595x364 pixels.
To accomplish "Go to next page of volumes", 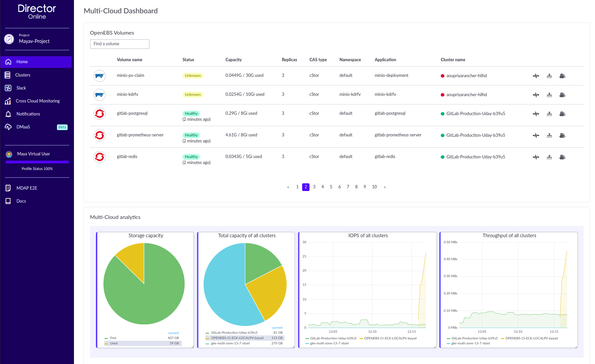I will click(x=385, y=187).
